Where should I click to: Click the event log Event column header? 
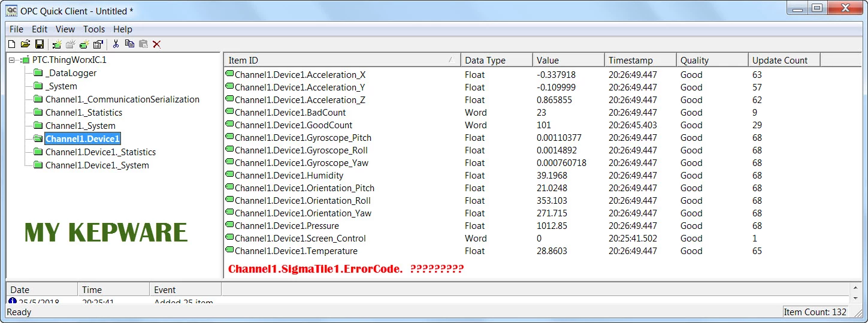coord(185,289)
